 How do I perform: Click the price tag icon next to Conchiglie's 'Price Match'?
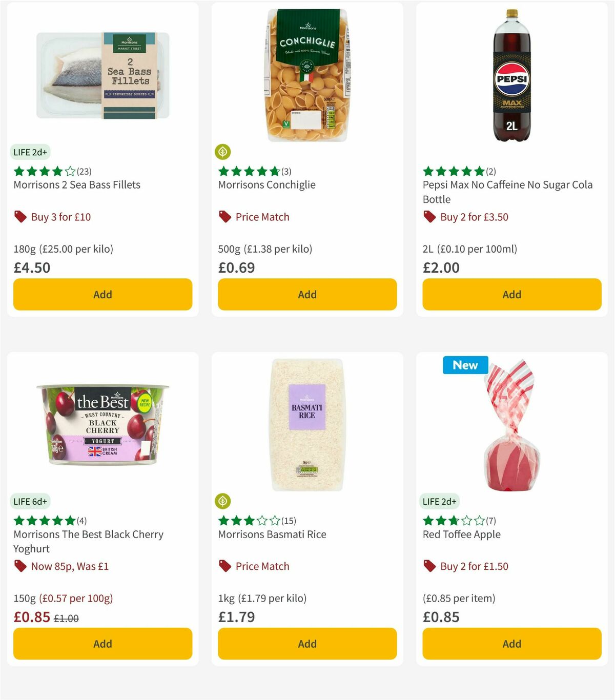tap(224, 217)
